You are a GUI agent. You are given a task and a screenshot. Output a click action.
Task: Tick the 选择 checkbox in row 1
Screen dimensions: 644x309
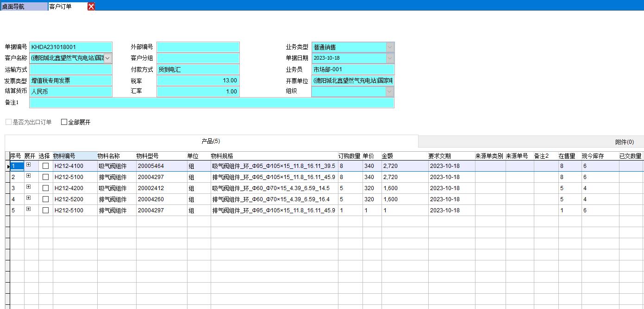click(45, 166)
